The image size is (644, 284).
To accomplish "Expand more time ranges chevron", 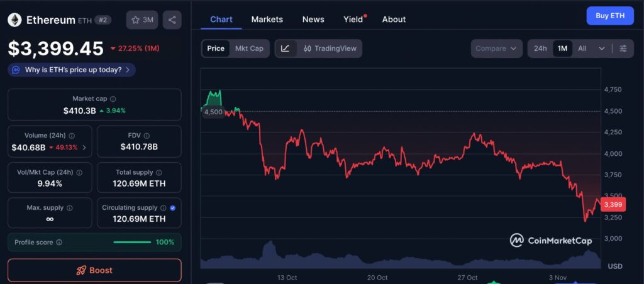I will point(602,48).
